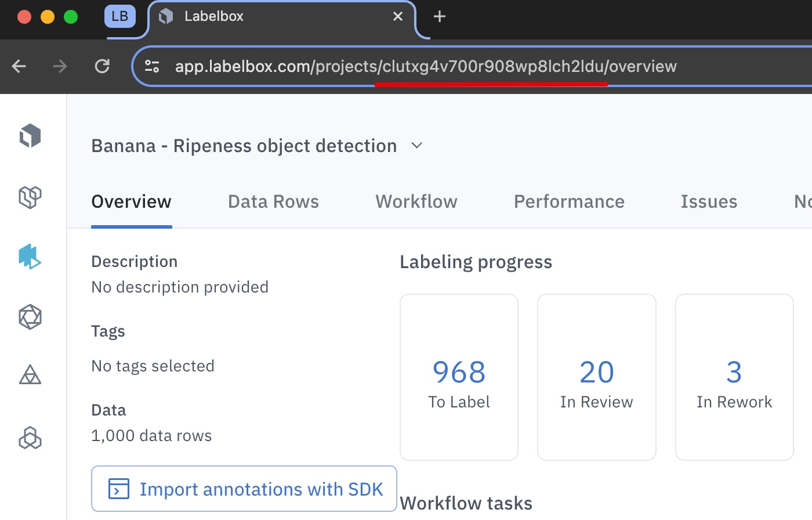Open the Performance tab

coord(569,201)
